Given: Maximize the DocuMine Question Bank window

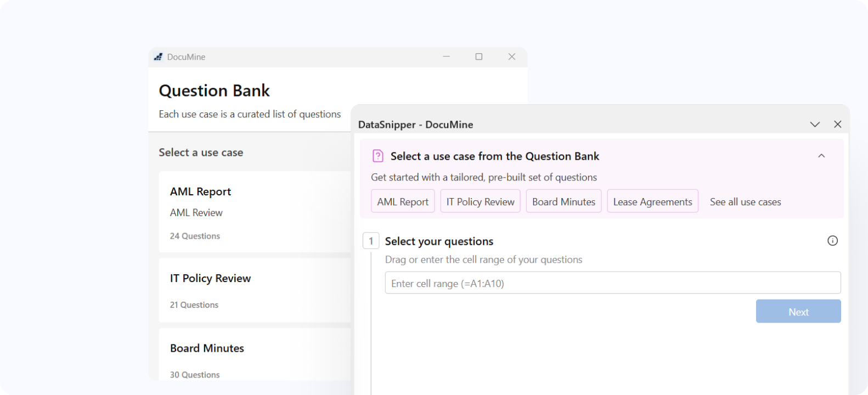Looking at the screenshot, I should click(x=478, y=57).
